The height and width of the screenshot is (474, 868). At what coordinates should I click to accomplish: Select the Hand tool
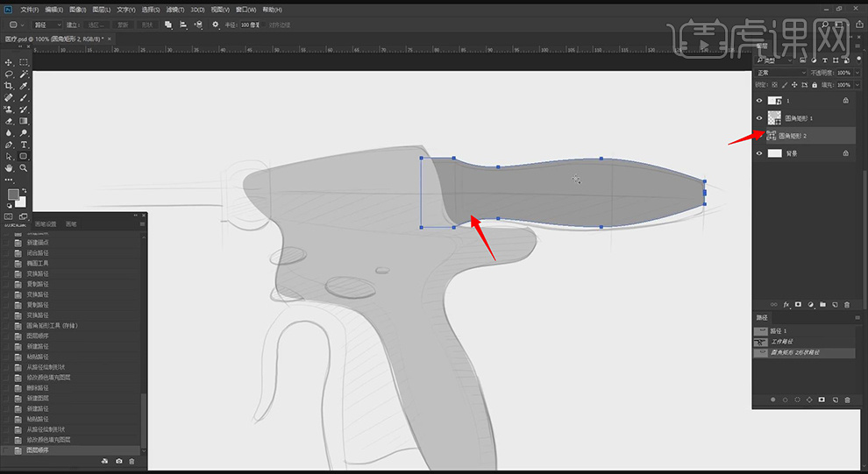[x=9, y=167]
